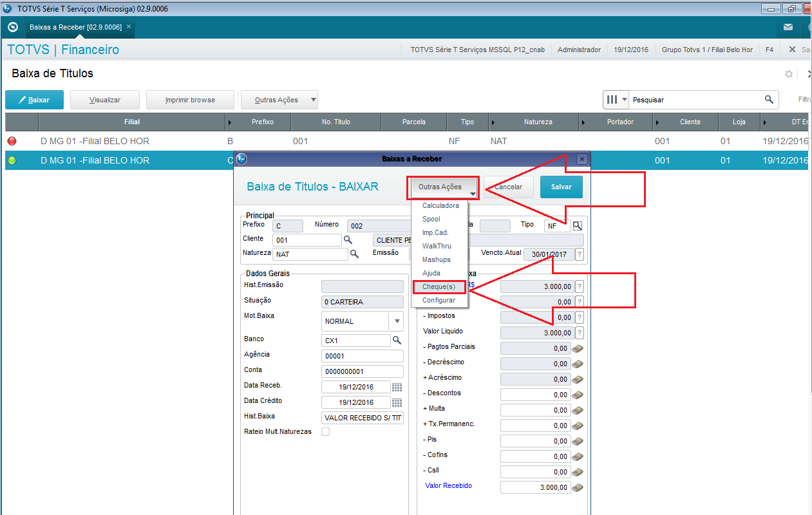Select first row D MG 01 with prefix B
This screenshot has width=812, height=515.
408,141
